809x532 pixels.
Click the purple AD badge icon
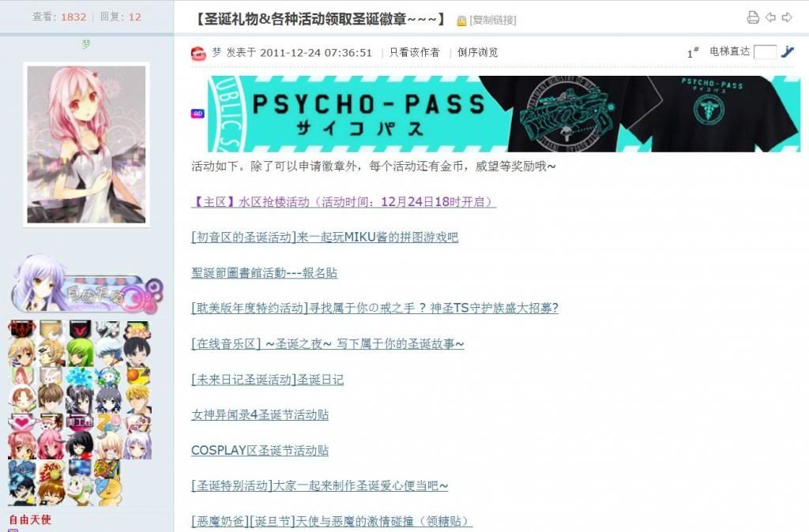tap(198, 114)
